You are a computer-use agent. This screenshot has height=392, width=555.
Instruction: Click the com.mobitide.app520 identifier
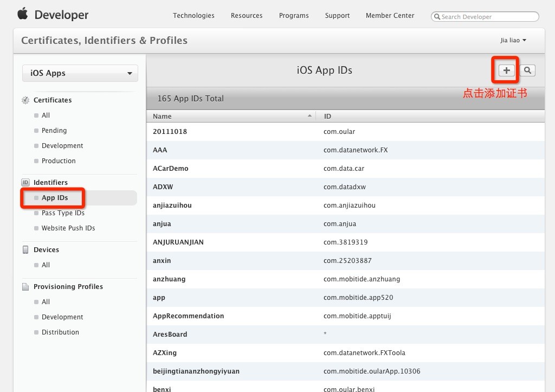(x=358, y=298)
